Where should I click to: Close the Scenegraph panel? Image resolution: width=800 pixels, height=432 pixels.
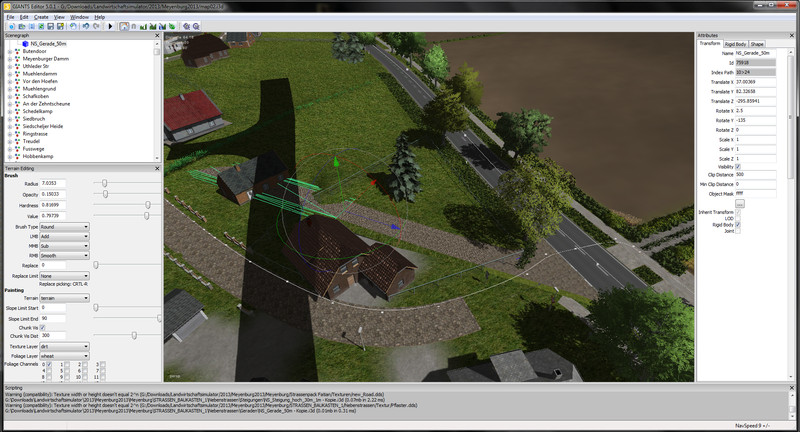157,36
